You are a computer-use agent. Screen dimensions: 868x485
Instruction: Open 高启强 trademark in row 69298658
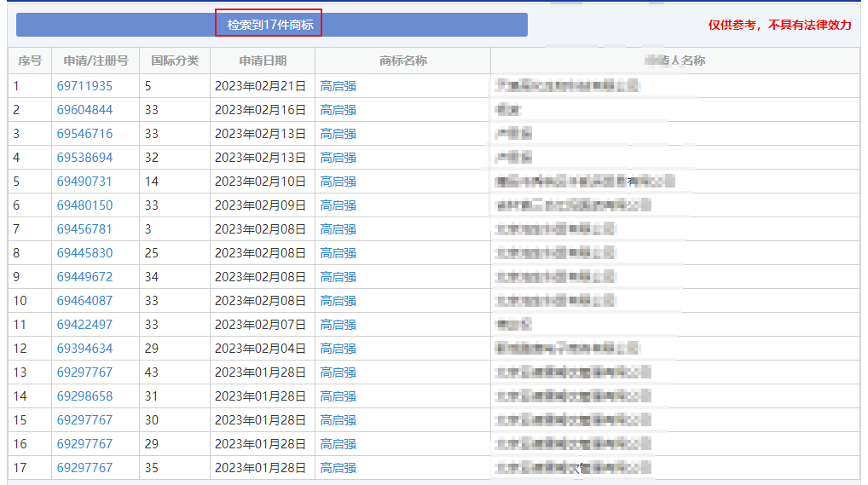(339, 396)
